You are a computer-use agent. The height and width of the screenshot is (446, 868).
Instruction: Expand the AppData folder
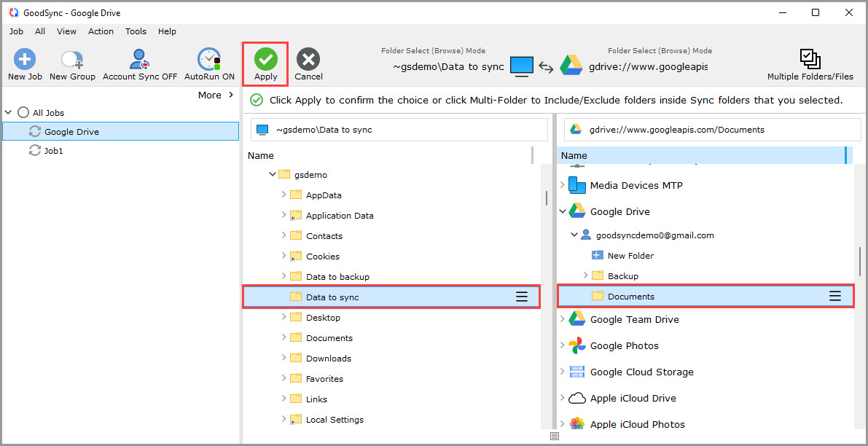click(284, 195)
